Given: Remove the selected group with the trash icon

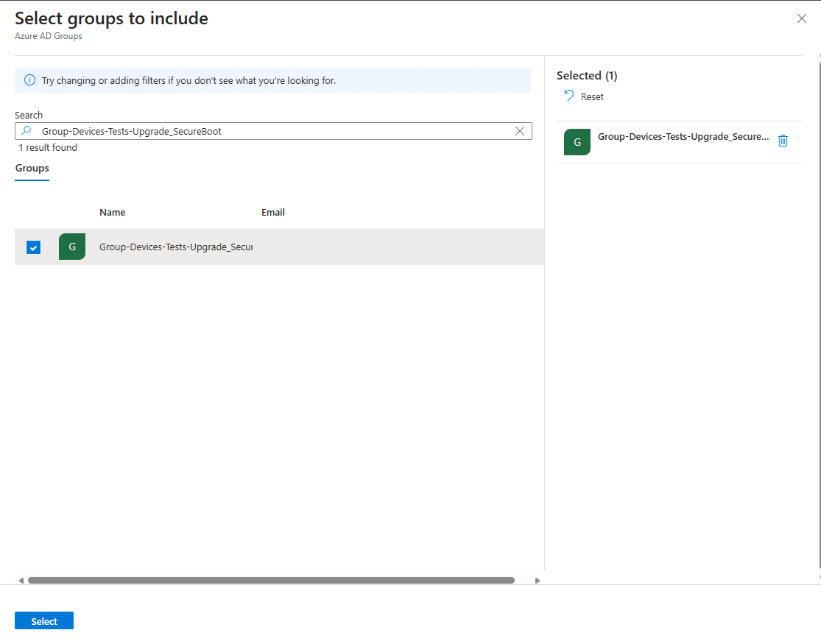Looking at the screenshot, I should (x=783, y=141).
